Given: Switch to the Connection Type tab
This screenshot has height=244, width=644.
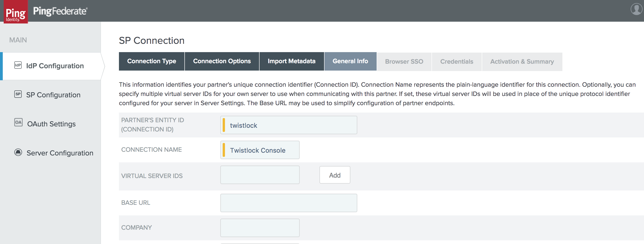Looking at the screenshot, I should [x=151, y=61].
